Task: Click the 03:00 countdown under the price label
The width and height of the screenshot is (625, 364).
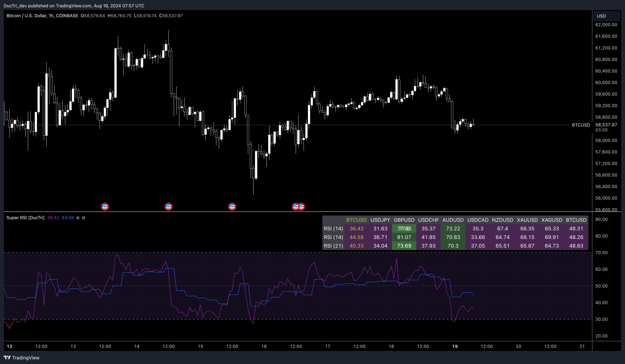Action: (601, 130)
